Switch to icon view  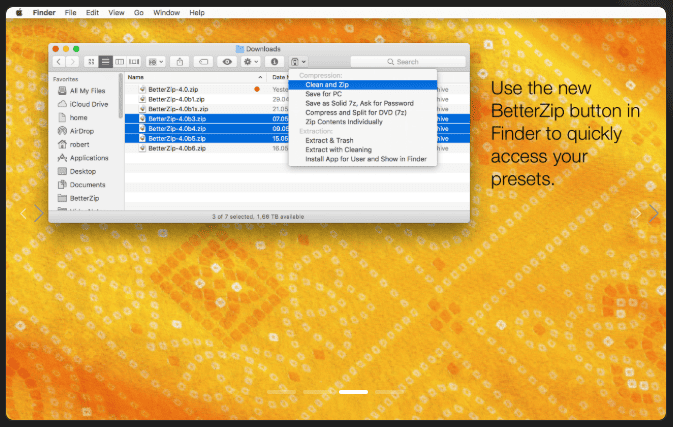[91, 62]
